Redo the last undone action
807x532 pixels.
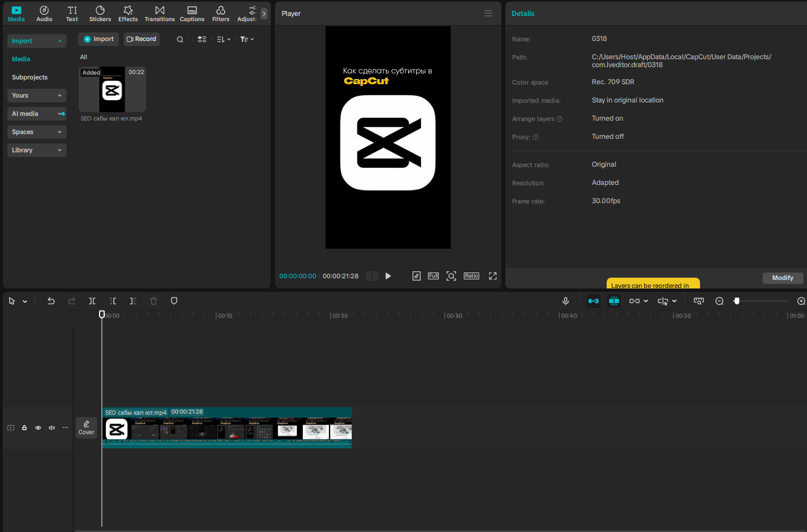point(72,301)
